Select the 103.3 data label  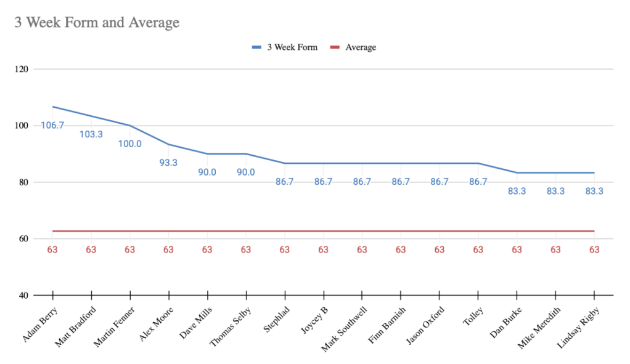click(91, 134)
